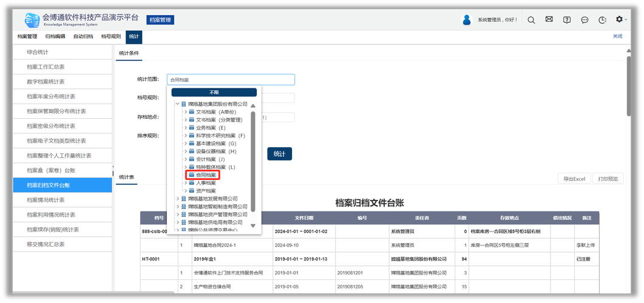644x303 pixels.
Task: Click the 关闭 link at top right
Action: (x=617, y=36)
